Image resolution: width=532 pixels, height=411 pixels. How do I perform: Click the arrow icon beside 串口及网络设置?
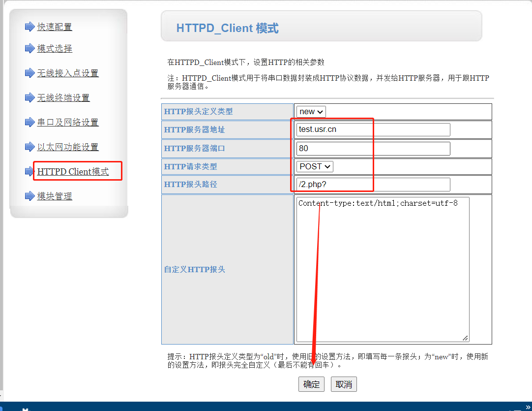[x=30, y=122]
